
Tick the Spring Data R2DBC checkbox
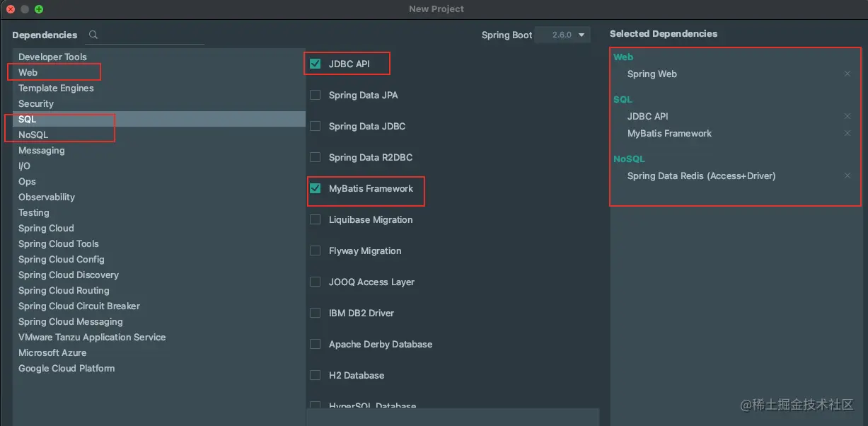316,157
